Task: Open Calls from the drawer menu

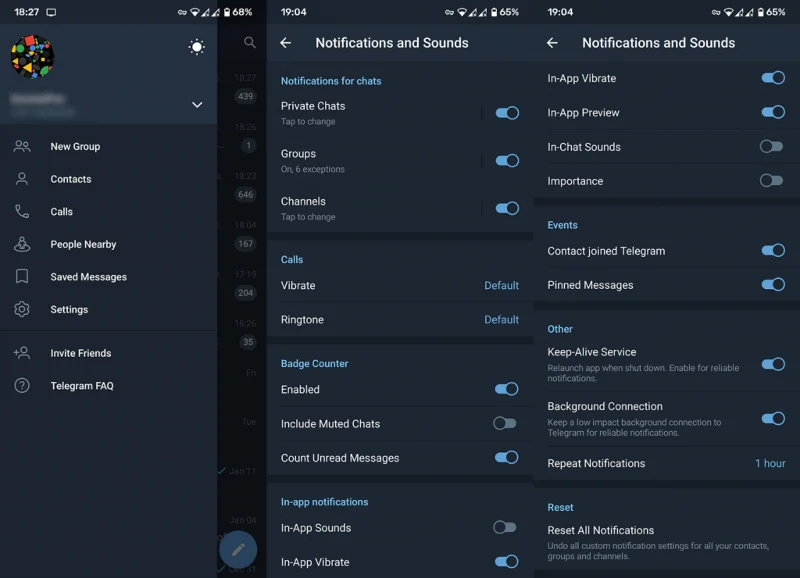Action: point(108,212)
